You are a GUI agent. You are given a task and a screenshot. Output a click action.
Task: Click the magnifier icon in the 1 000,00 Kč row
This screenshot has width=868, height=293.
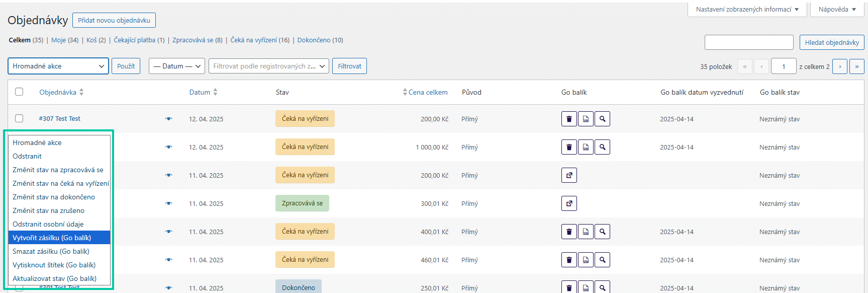click(602, 148)
